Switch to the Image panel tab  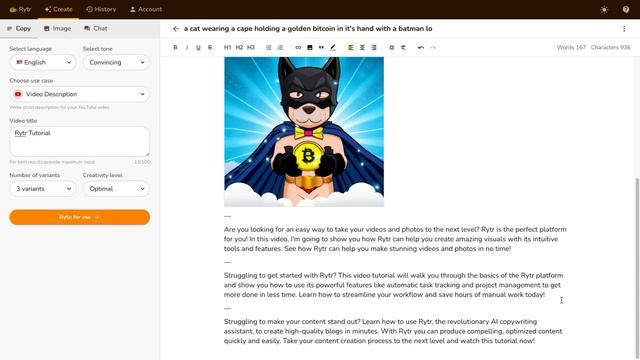(58, 28)
